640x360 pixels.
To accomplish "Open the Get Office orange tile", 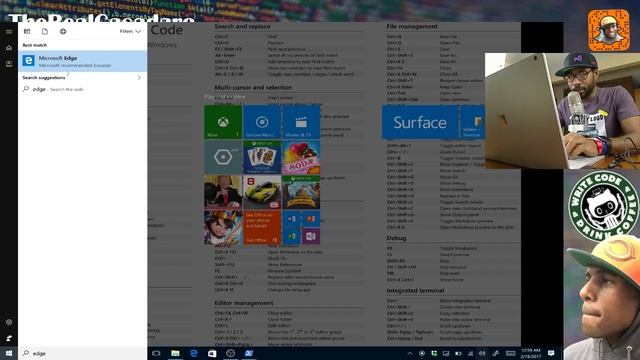I will coord(262,227).
